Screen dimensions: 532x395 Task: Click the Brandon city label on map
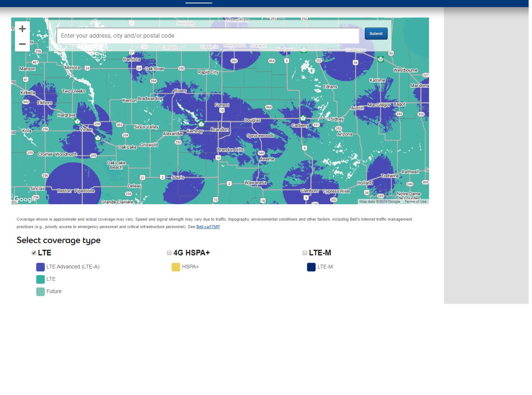[219, 130]
